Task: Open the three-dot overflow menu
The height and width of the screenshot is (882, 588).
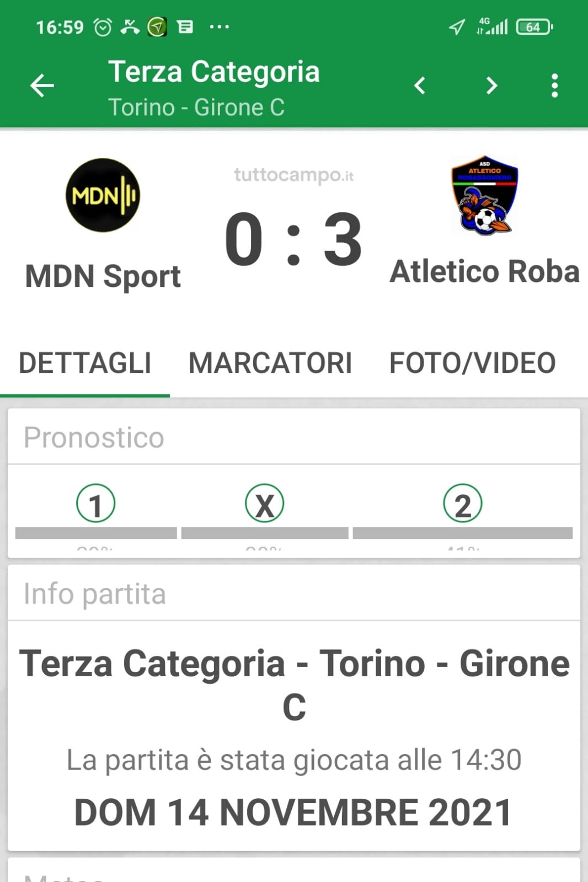Action: (554, 86)
